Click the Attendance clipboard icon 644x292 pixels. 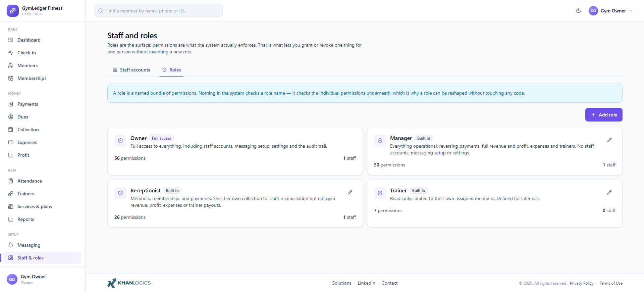[x=11, y=181]
